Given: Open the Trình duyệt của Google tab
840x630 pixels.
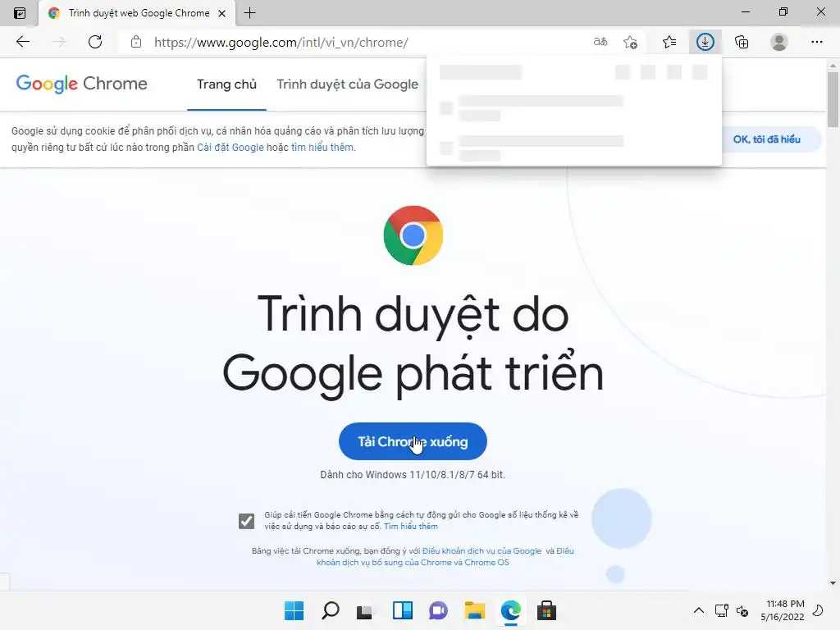Looking at the screenshot, I should [347, 84].
